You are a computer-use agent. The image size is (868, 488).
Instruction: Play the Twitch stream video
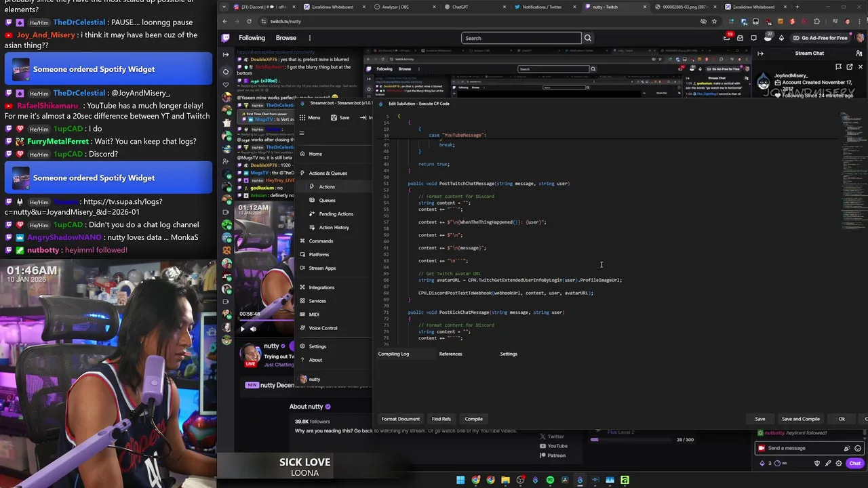click(x=242, y=329)
